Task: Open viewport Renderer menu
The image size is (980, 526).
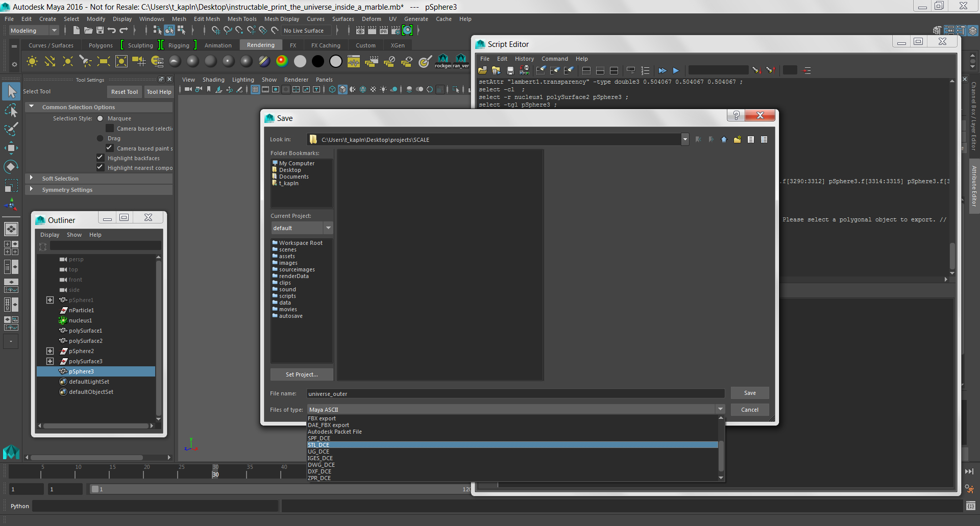Action: 296,80
